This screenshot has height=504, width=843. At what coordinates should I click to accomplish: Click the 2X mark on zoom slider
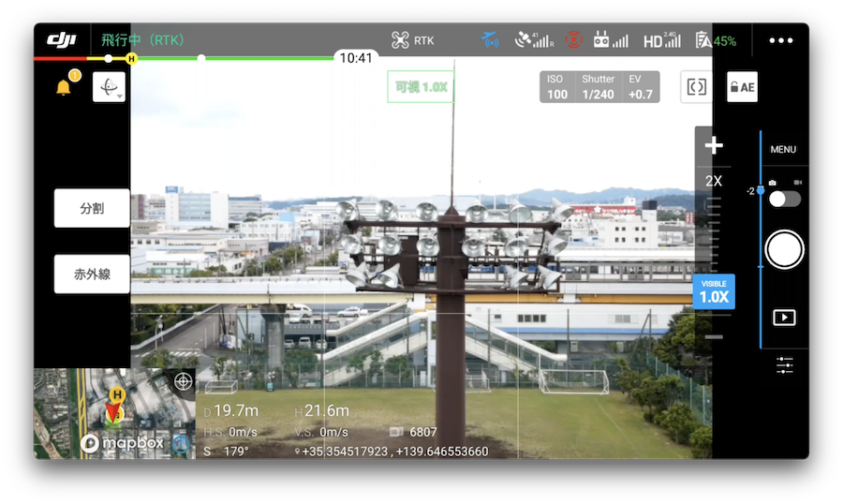(714, 181)
